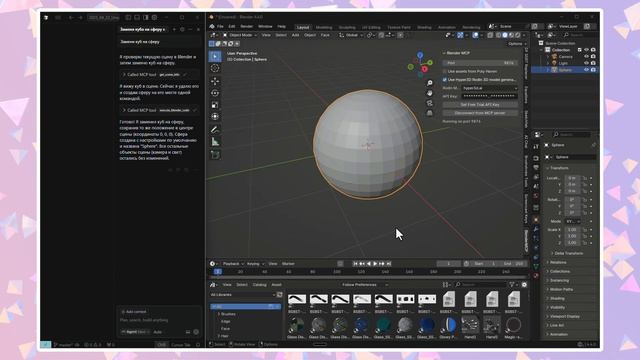
Task: Toggle camera view icon in viewport
Action: pos(429,103)
